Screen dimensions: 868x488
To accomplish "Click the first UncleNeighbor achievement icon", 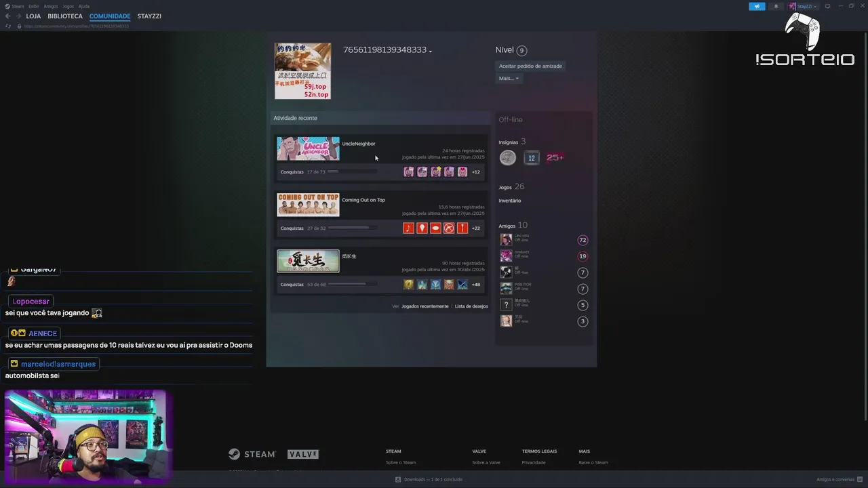I will coord(408,172).
